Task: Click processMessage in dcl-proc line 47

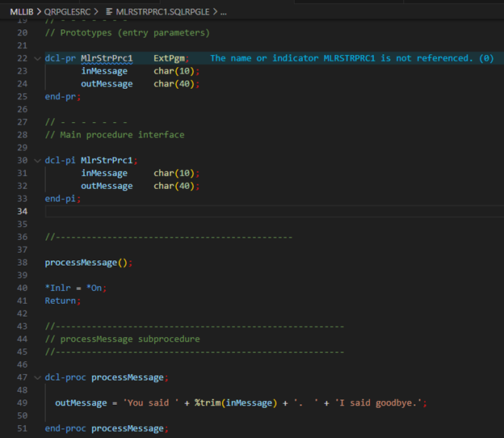Action: coord(128,377)
